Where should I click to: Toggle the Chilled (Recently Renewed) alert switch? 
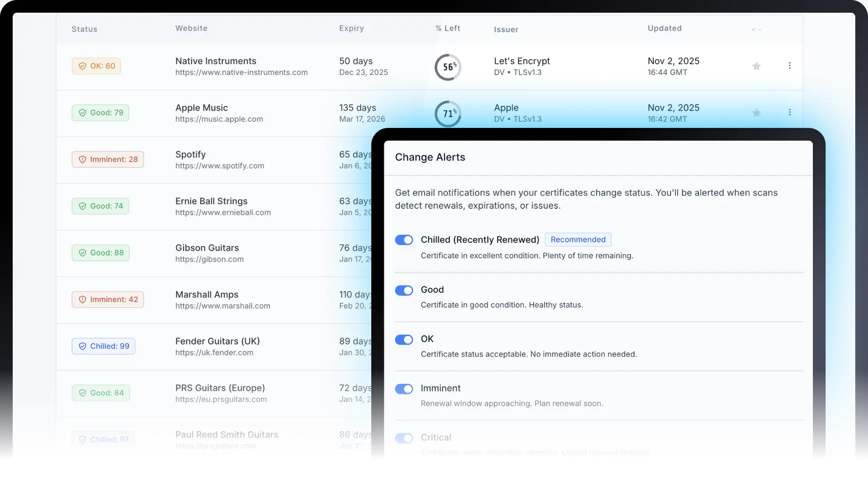click(404, 240)
